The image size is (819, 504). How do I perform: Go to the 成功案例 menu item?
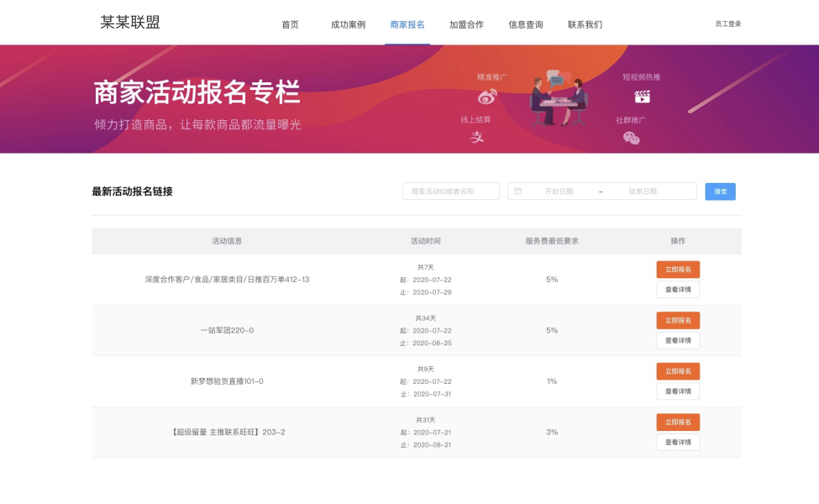tap(348, 24)
